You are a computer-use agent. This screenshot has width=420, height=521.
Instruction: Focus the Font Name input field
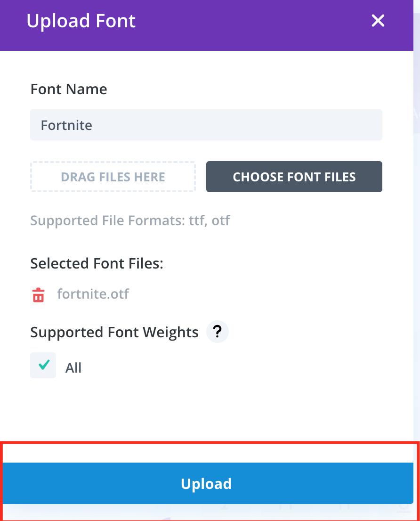pos(206,125)
